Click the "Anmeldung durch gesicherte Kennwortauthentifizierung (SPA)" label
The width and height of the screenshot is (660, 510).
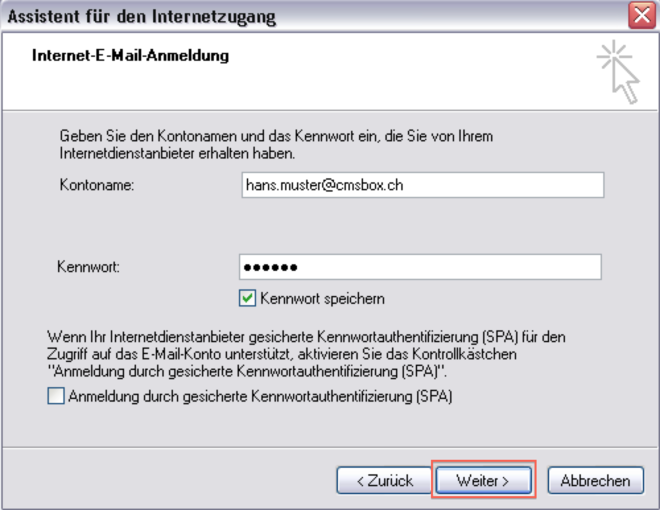coord(260,396)
